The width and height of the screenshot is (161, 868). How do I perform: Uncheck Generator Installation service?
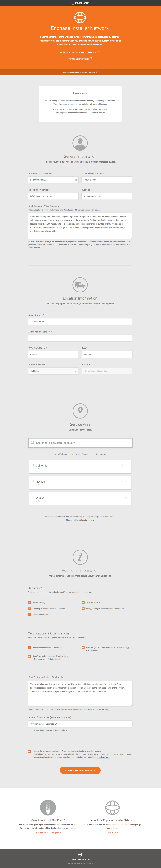coord(29,615)
